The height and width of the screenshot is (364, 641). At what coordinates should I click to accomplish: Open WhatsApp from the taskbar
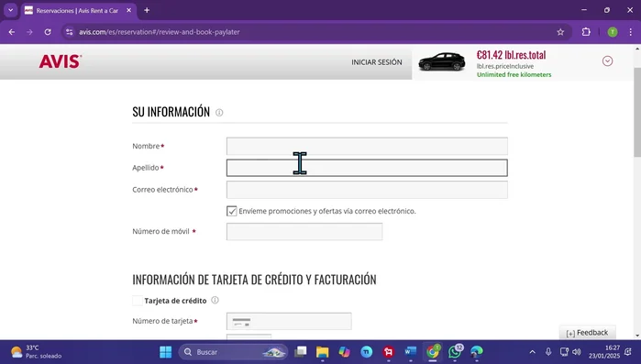point(455,352)
